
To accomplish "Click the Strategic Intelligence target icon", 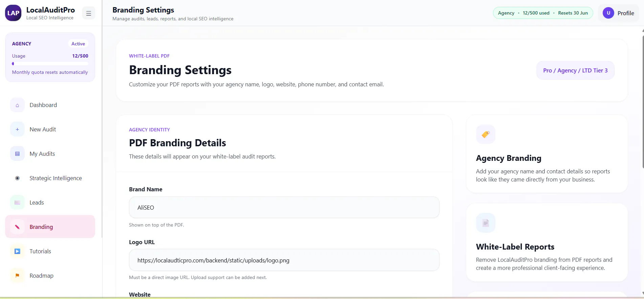I will (x=17, y=178).
